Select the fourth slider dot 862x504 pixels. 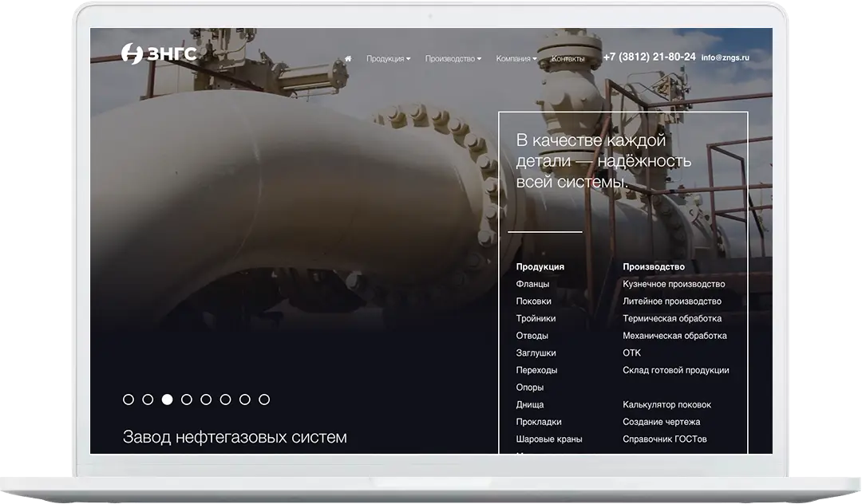point(187,400)
